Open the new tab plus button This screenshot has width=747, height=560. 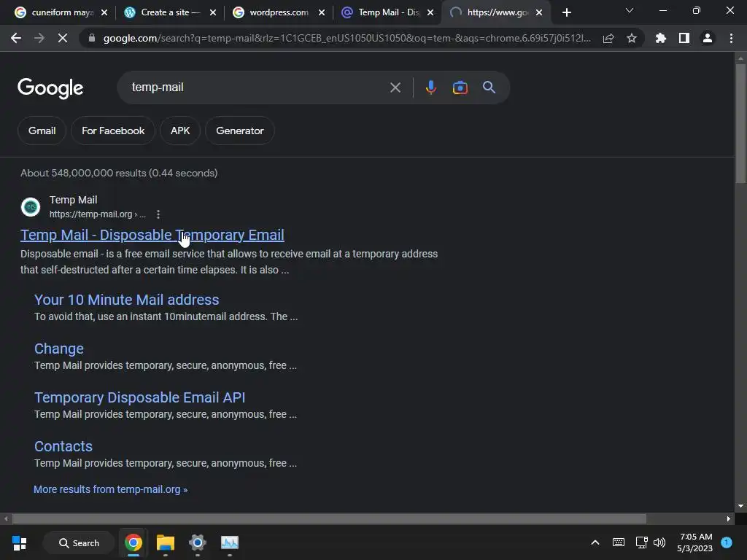(x=566, y=12)
